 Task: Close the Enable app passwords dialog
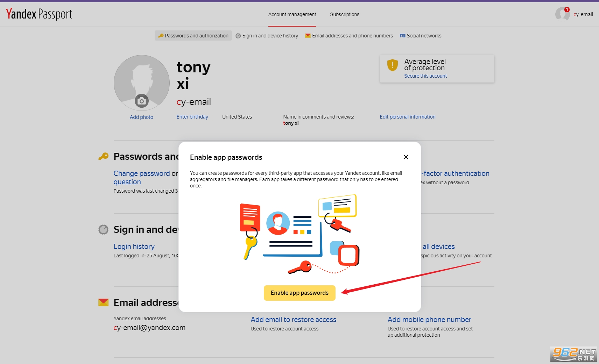406,157
